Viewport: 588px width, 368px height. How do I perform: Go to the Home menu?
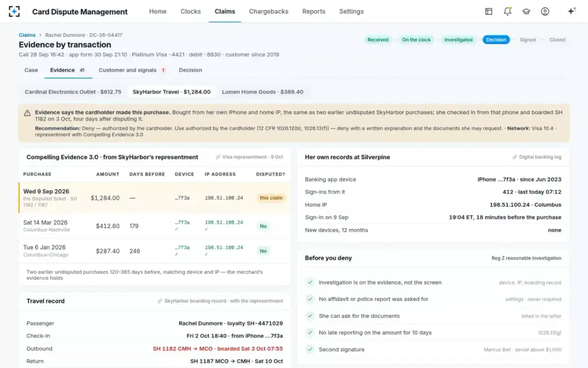[158, 11]
